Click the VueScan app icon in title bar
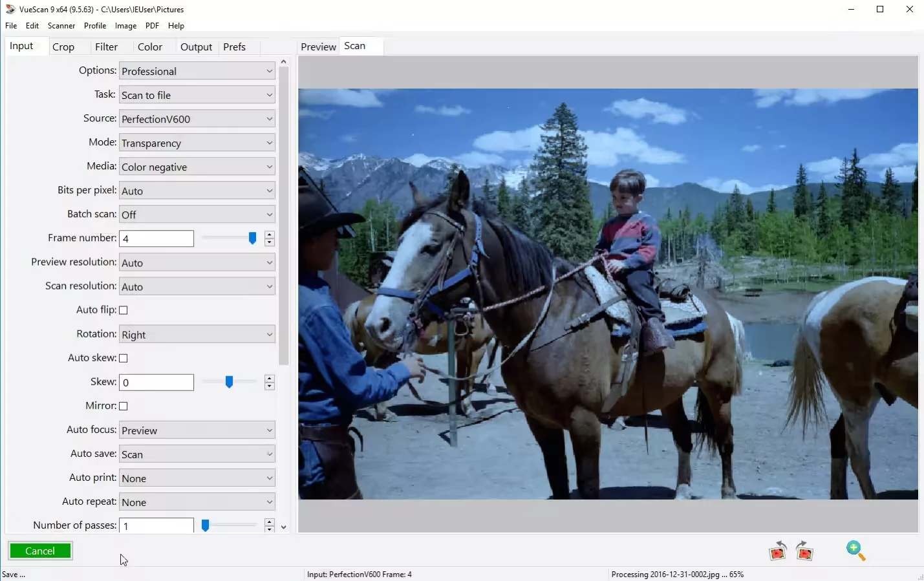The height and width of the screenshot is (581, 924). (x=10, y=9)
